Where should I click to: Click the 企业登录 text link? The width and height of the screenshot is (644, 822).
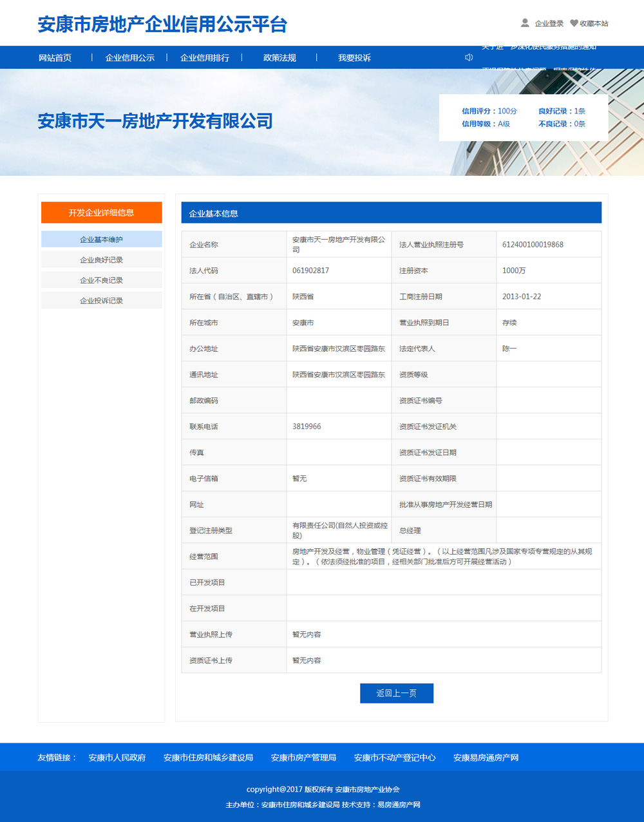coord(549,24)
